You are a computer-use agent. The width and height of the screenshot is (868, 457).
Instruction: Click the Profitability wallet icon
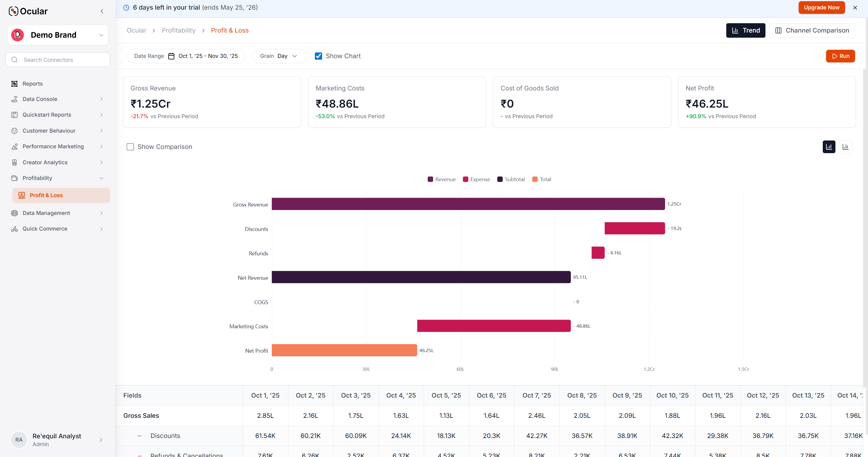pyautogui.click(x=14, y=178)
